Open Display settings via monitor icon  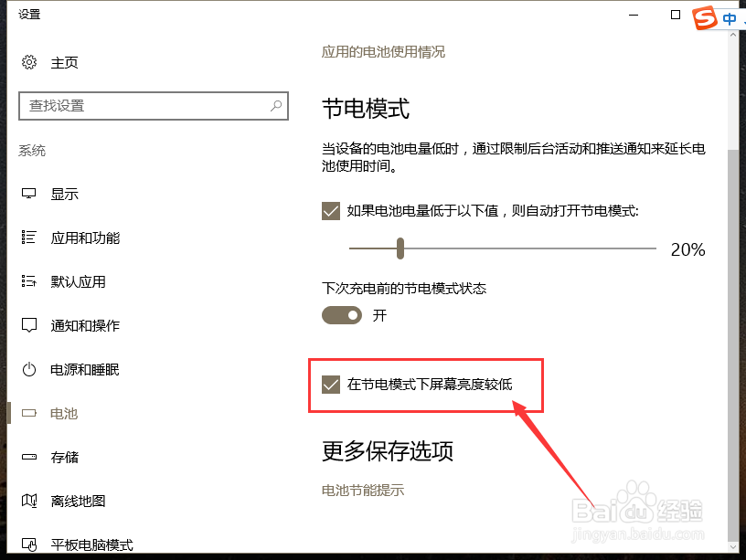click(29, 194)
